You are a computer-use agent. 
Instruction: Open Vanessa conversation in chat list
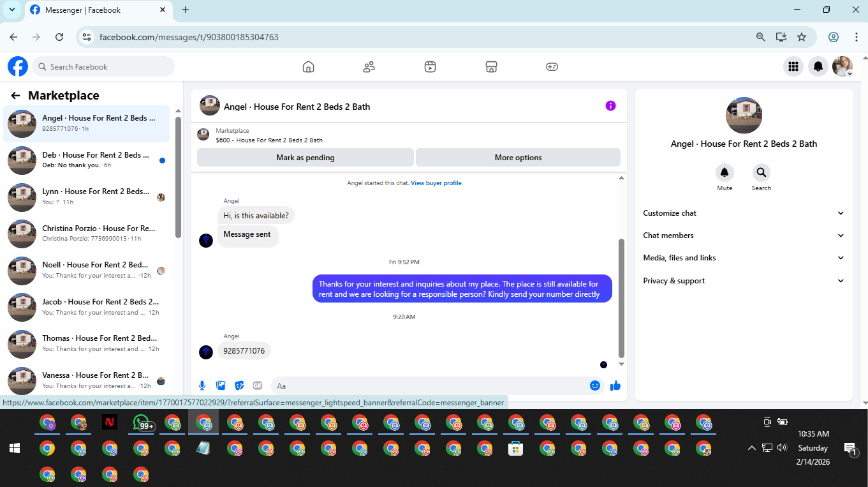click(87, 380)
